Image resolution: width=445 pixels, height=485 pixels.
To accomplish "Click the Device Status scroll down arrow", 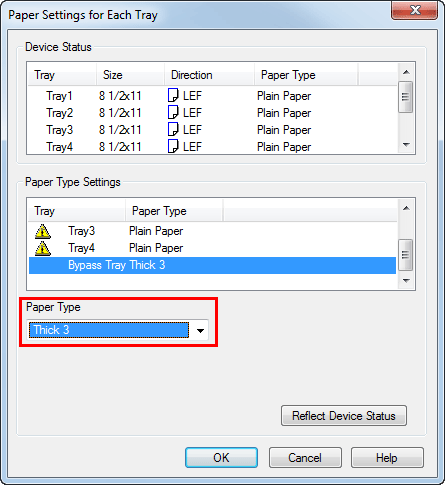I will coord(406,145).
